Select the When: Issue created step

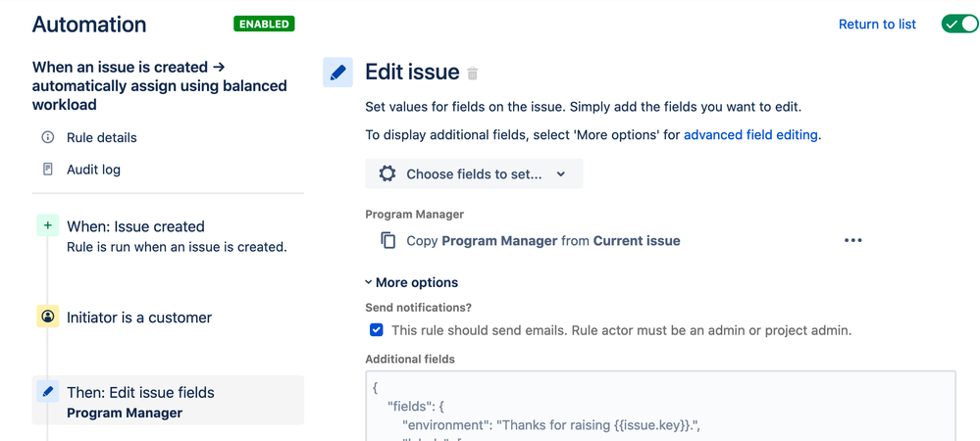click(x=135, y=226)
